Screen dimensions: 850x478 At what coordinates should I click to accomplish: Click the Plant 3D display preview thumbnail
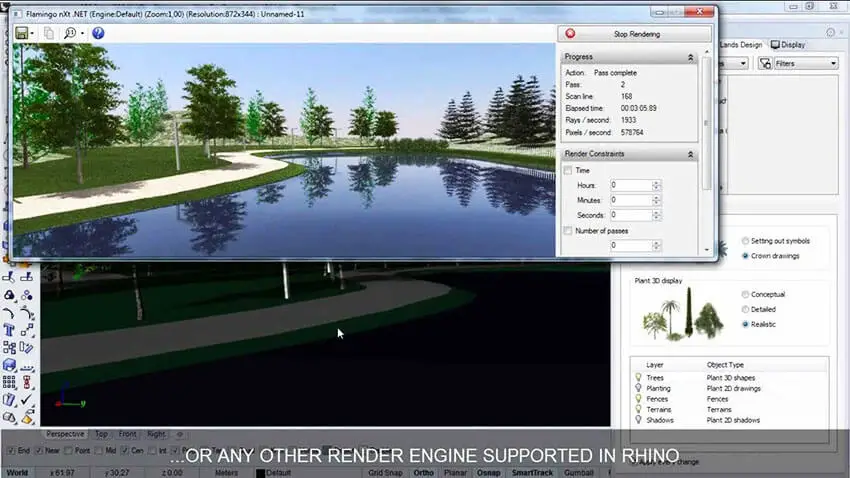[683, 314]
